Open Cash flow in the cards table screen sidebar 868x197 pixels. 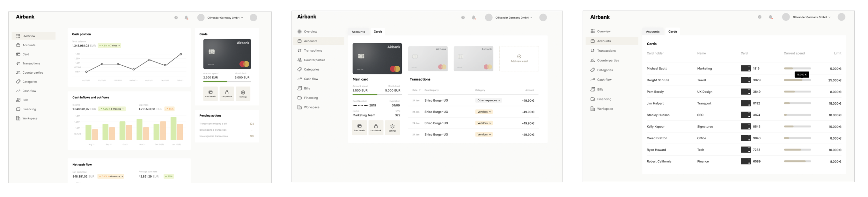click(601, 80)
